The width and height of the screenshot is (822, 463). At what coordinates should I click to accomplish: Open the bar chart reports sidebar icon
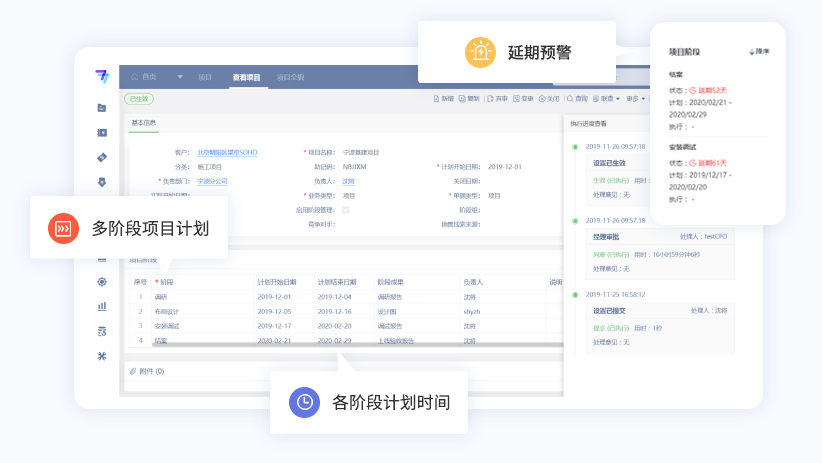coord(101,307)
